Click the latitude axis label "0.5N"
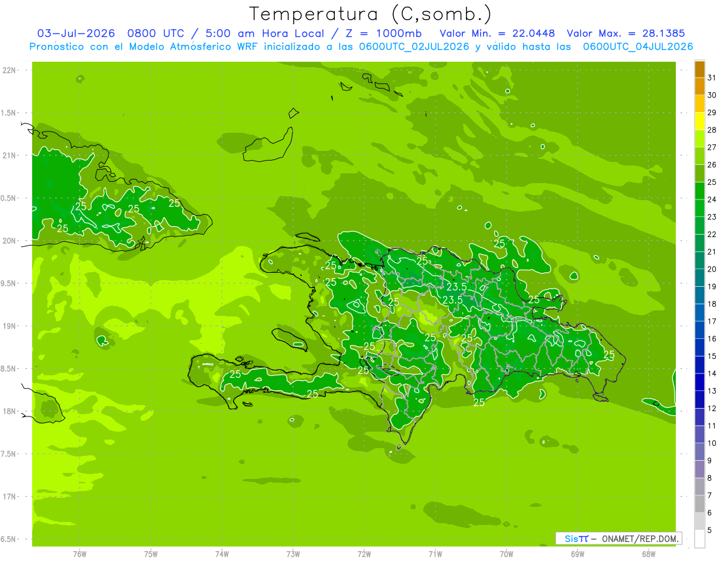Image resolution: width=728 pixels, height=562 pixels. 8,198
